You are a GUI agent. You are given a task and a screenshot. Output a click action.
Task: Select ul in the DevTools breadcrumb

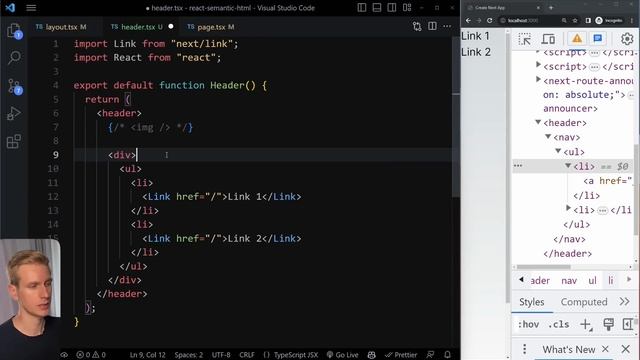point(592,280)
